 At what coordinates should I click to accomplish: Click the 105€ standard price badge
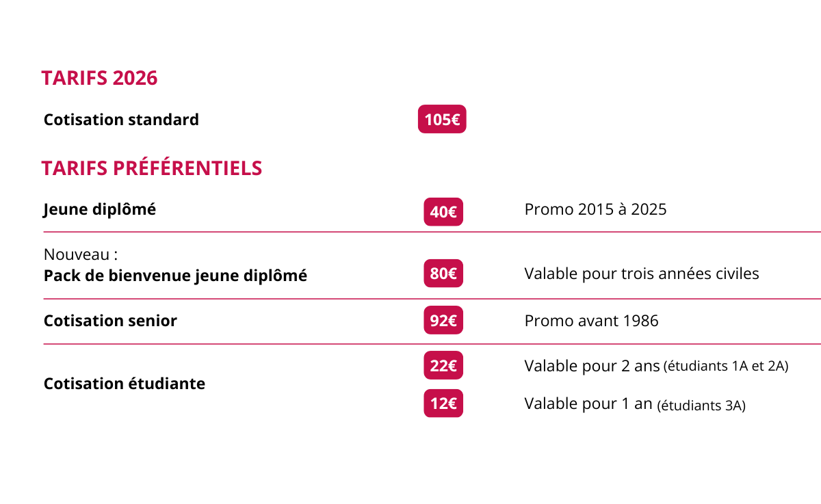(442, 120)
